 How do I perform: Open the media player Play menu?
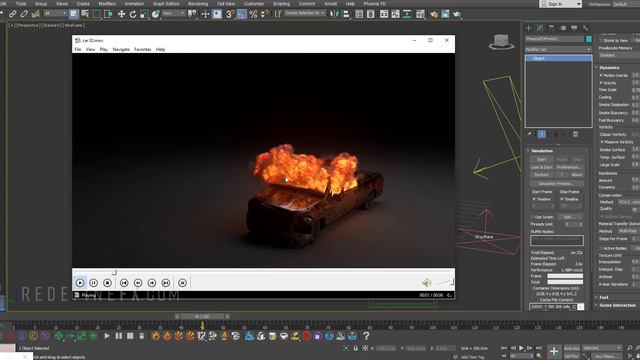(104, 49)
